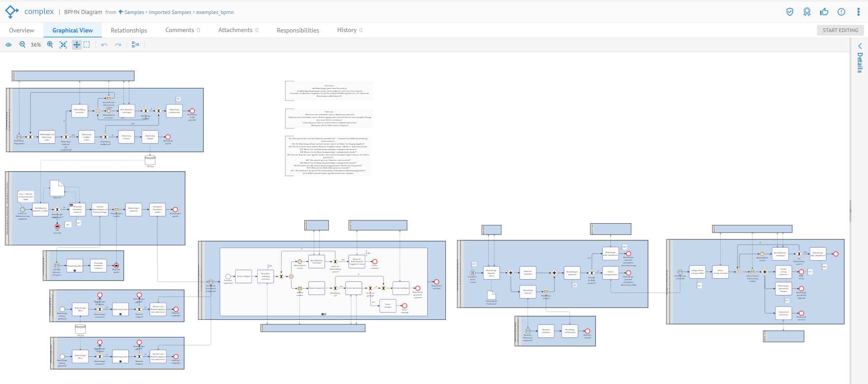Click the undo arrow in toolbar
This screenshot has height=384, width=868.
click(104, 45)
